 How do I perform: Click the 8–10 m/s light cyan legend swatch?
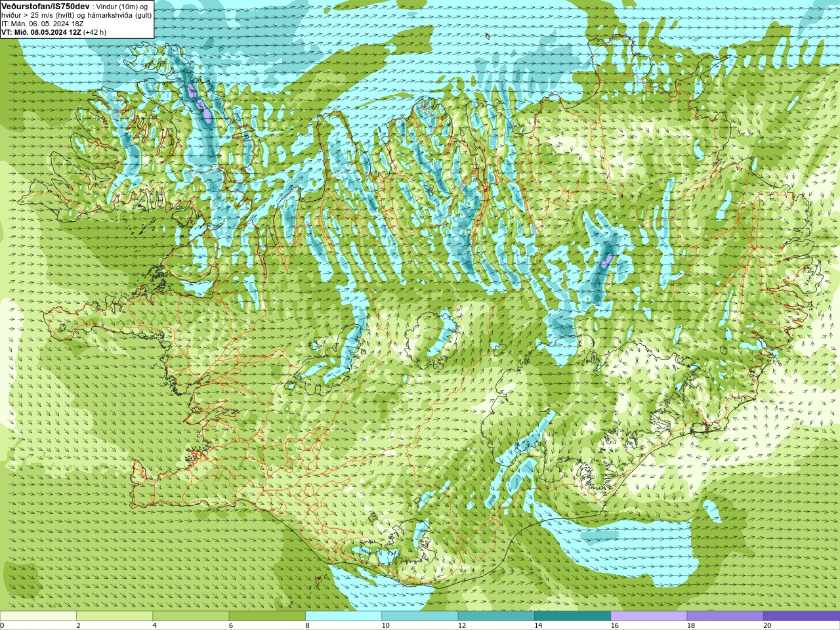pyautogui.click(x=344, y=616)
